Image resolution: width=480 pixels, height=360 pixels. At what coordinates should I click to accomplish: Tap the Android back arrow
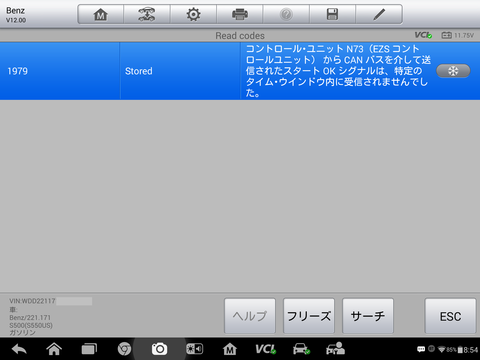(19, 349)
